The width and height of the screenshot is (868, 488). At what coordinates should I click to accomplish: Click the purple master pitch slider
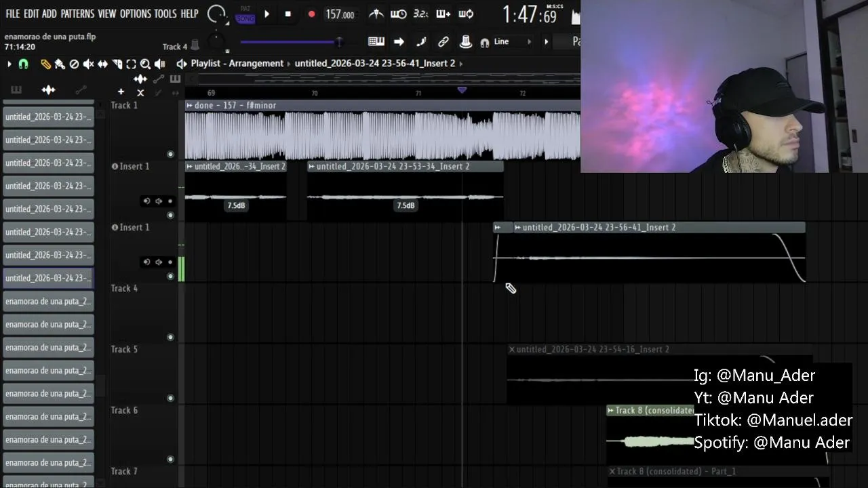click(292, 42)
